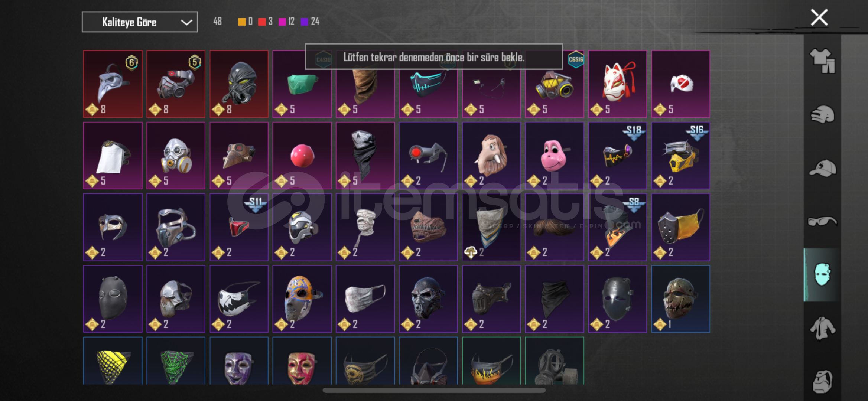Screen dimensions: 868x401
Task: Select the white kitsune fox mask
Action: [617, 84]
